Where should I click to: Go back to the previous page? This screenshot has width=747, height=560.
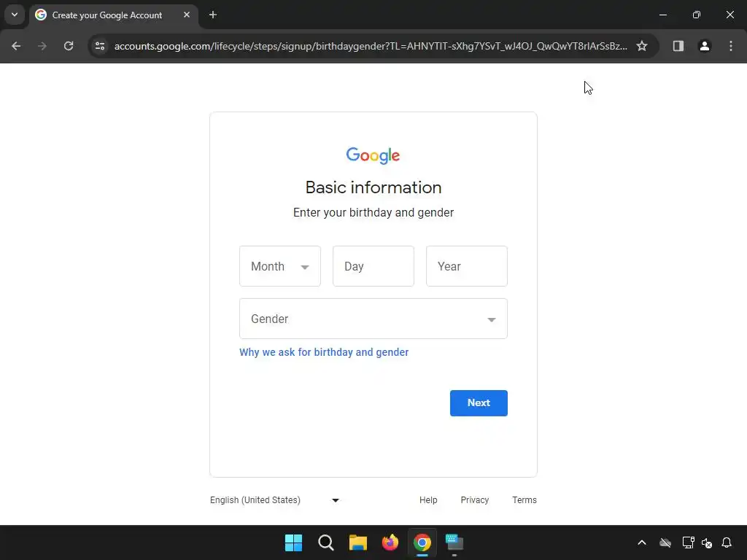16,46
